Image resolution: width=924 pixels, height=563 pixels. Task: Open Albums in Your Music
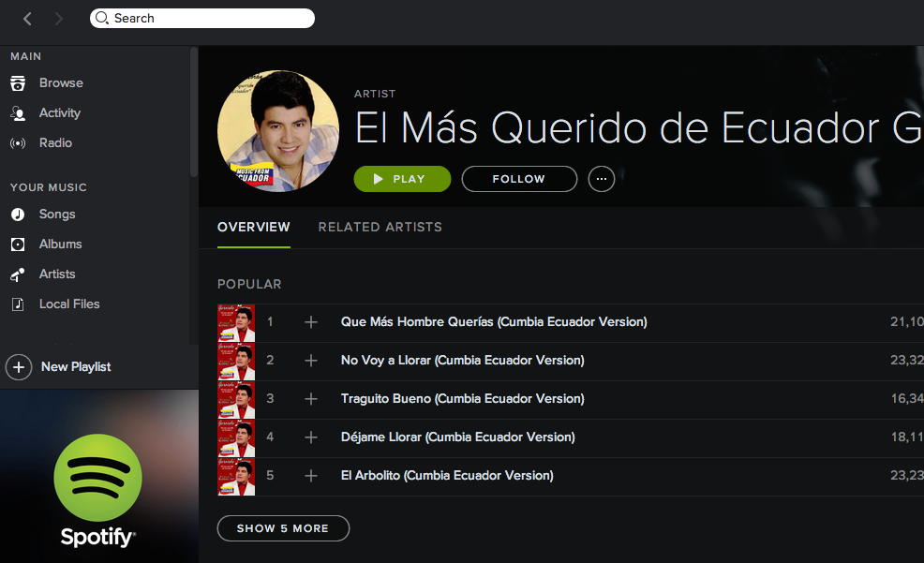(x=60, y=244)
